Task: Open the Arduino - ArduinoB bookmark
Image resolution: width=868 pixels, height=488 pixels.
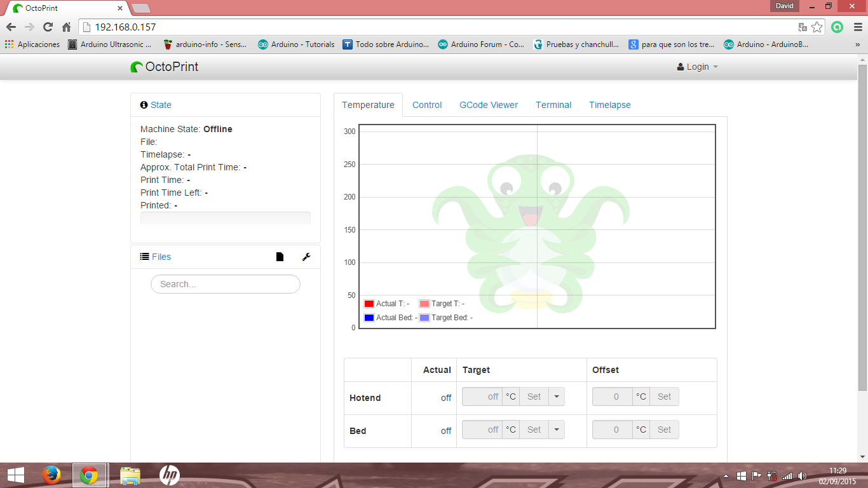Action: (767, 44)
